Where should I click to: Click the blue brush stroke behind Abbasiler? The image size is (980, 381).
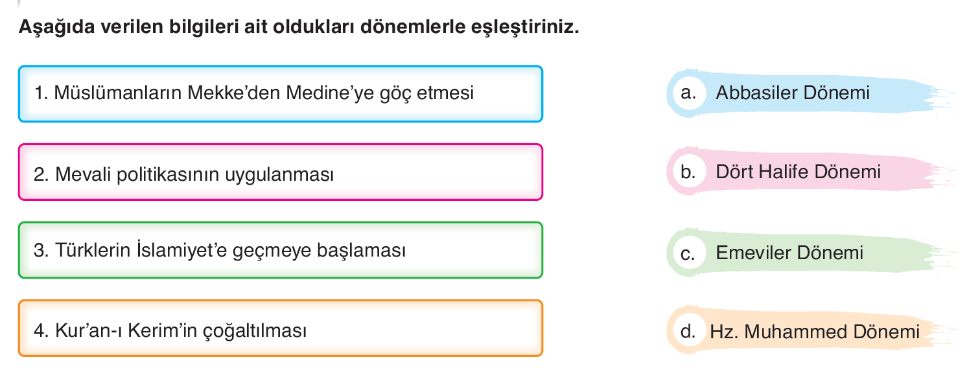(813, 93)
